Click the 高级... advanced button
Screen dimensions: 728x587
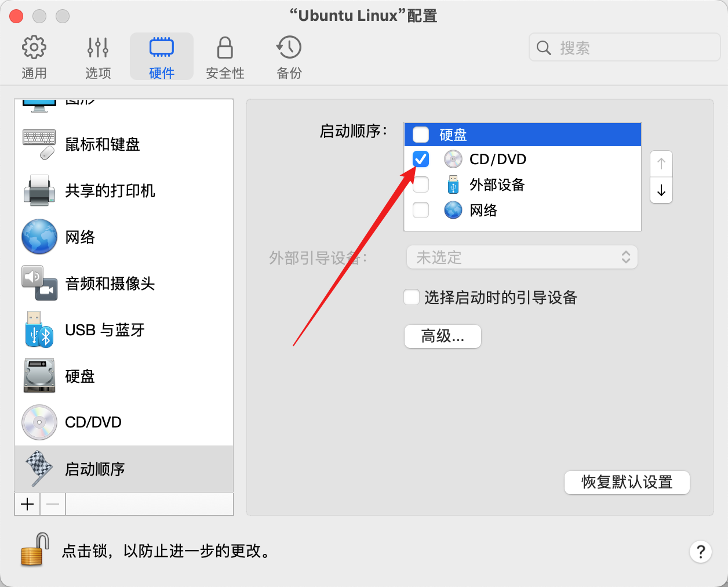click(443, 336)
